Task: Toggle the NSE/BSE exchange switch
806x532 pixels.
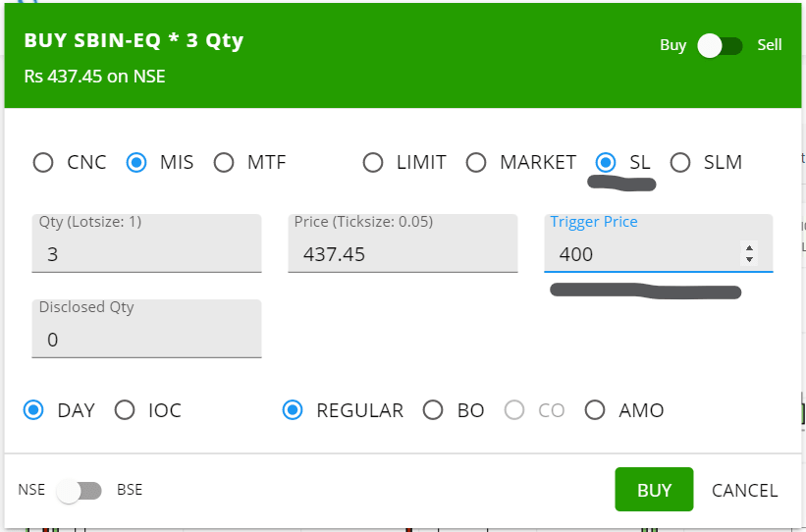Action: [x=79, y=491]
